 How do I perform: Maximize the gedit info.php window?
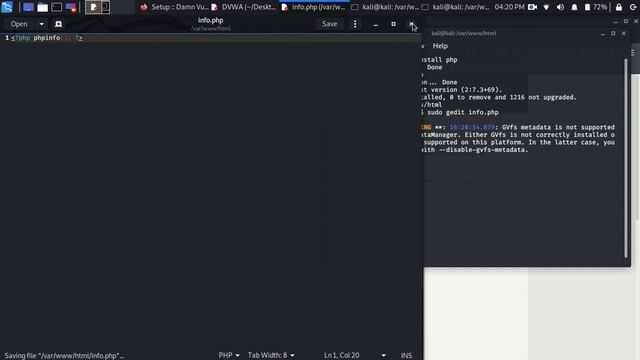tap(393, 24)
